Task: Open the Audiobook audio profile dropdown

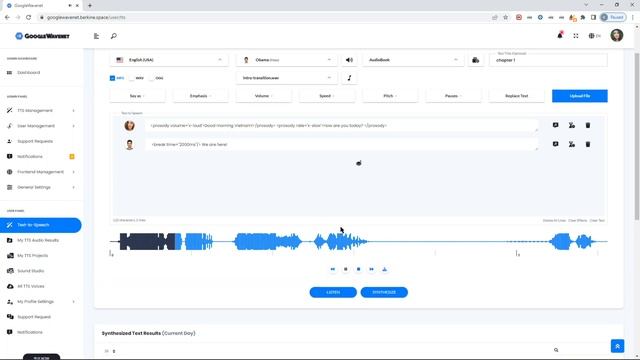Action: pos(413,60)
